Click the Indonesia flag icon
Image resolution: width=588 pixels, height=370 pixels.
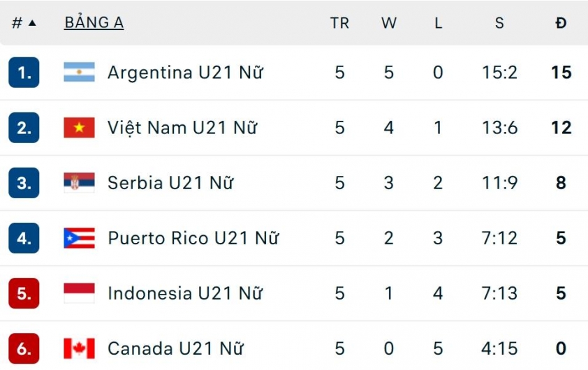point(79,293)
